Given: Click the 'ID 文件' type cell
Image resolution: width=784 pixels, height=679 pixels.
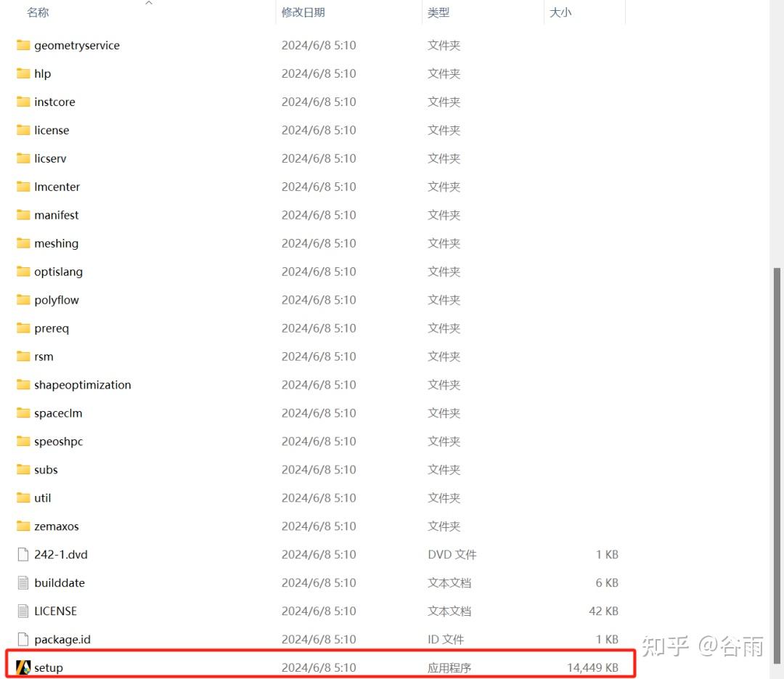Looking at the screenshot, I should 446,639.
